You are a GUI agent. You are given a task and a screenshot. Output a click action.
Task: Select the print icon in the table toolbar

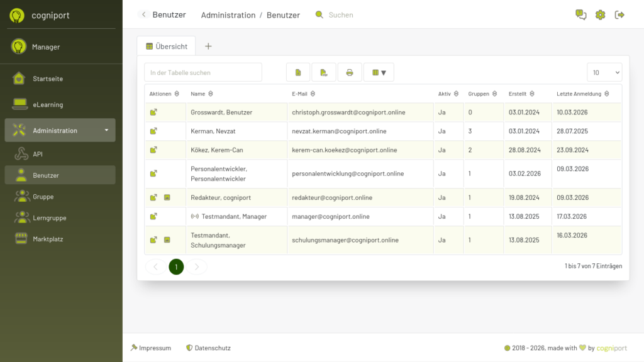[x=350, y=72]
